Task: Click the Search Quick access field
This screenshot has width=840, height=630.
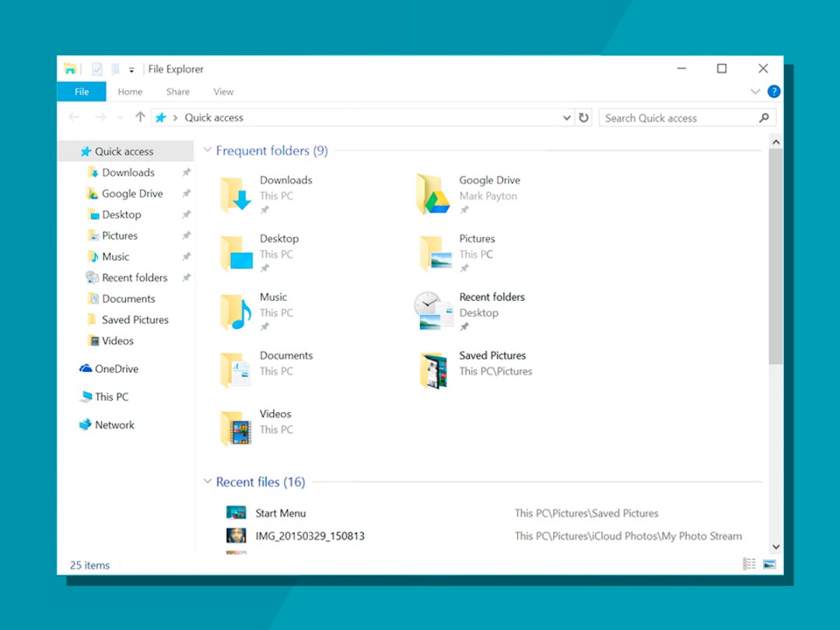Action: pos(687,118)
